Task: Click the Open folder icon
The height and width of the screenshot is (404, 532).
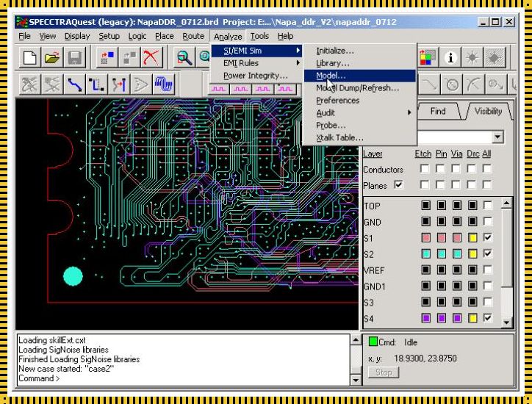Action: coord(52,57)
